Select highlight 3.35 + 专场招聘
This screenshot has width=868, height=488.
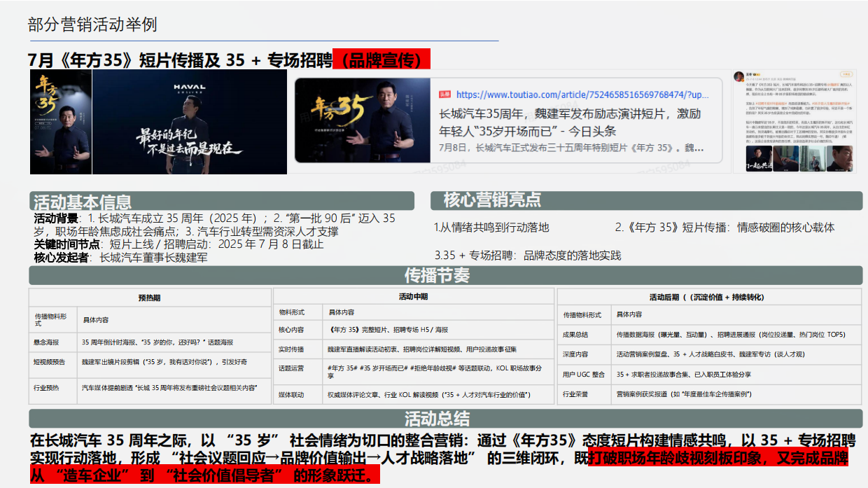527,256
